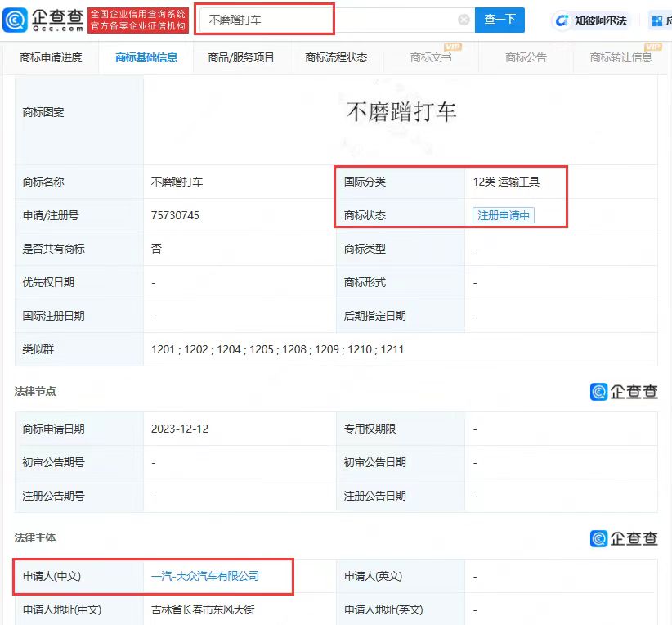The width and height of the screenshot is (672, 625).
Task: Click the apps grid icon at top right
Action: coord(657,20)
